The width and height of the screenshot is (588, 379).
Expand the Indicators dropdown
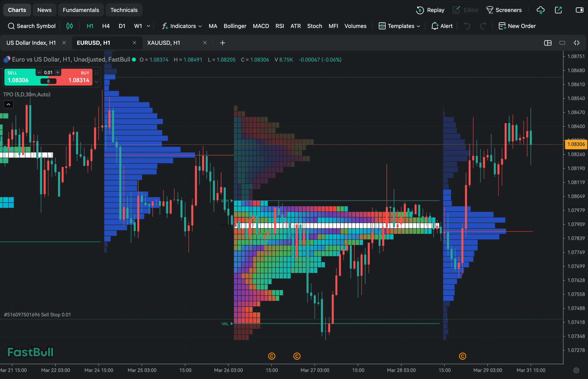coord(182,26)
